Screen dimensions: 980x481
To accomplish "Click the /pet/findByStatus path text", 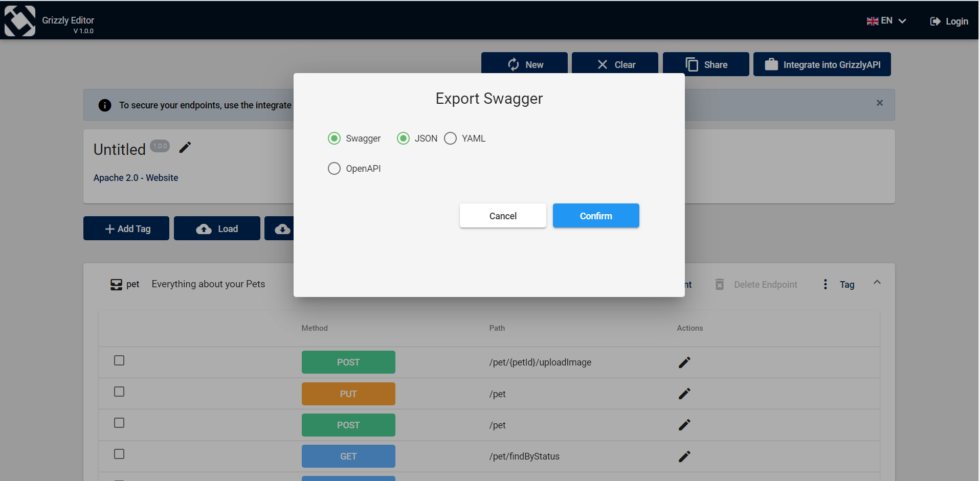I will [524, 456].
